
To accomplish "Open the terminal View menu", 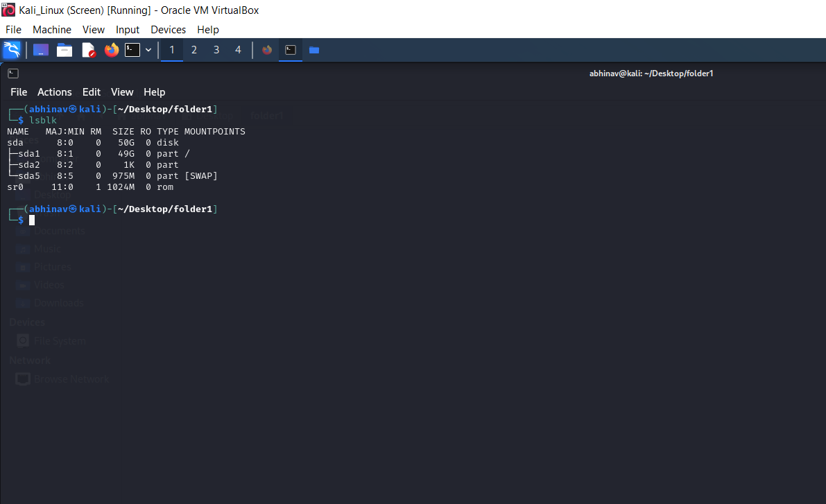I will (x=121, y=92).
